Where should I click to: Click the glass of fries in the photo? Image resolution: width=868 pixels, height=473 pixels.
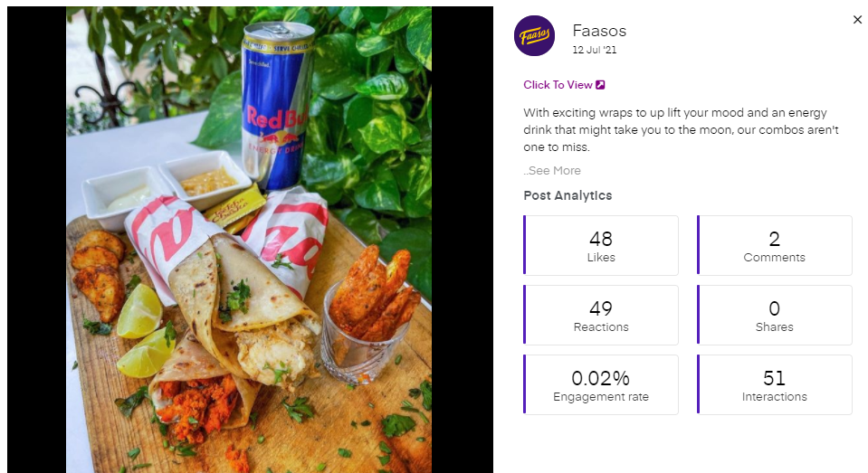coord(367,317)
